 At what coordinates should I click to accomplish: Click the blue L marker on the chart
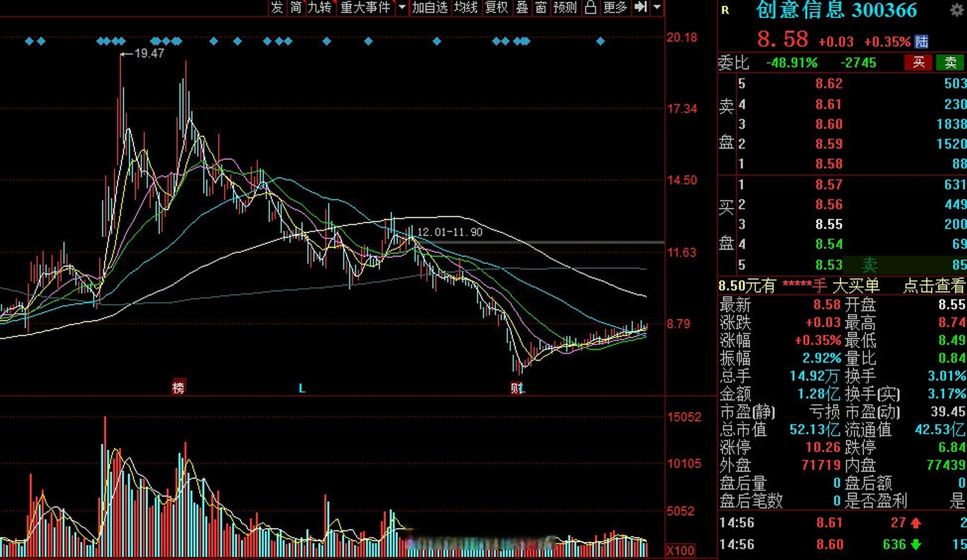click(x=302, y=388)
